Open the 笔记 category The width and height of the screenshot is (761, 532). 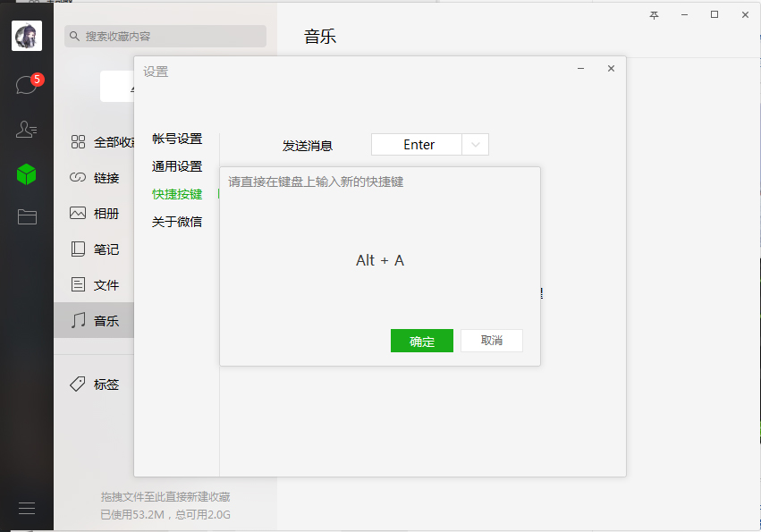point(98,249)
